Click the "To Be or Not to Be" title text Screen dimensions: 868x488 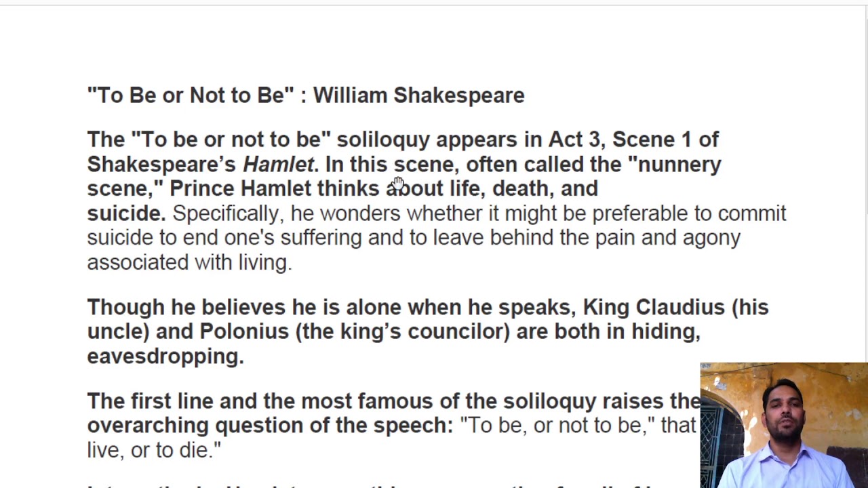pyautogui.click(x=191, y=95)
